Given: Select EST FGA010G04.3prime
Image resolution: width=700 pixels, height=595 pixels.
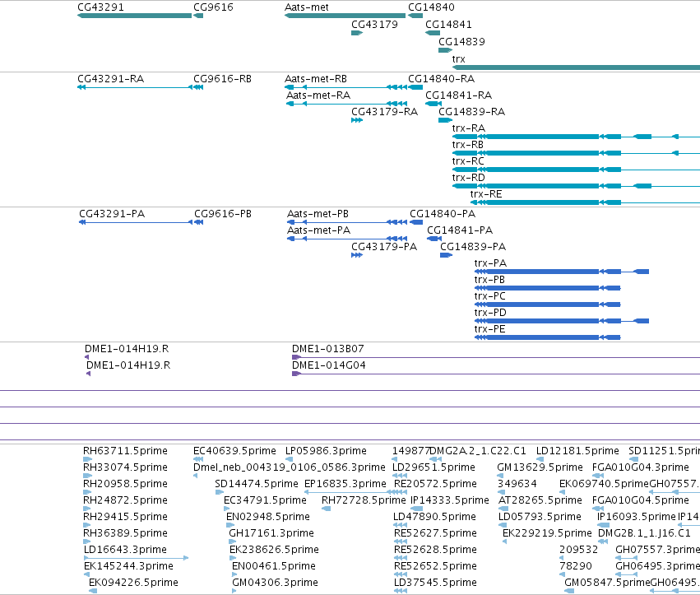Looking at the screenshot, I should tap(640, 468).
